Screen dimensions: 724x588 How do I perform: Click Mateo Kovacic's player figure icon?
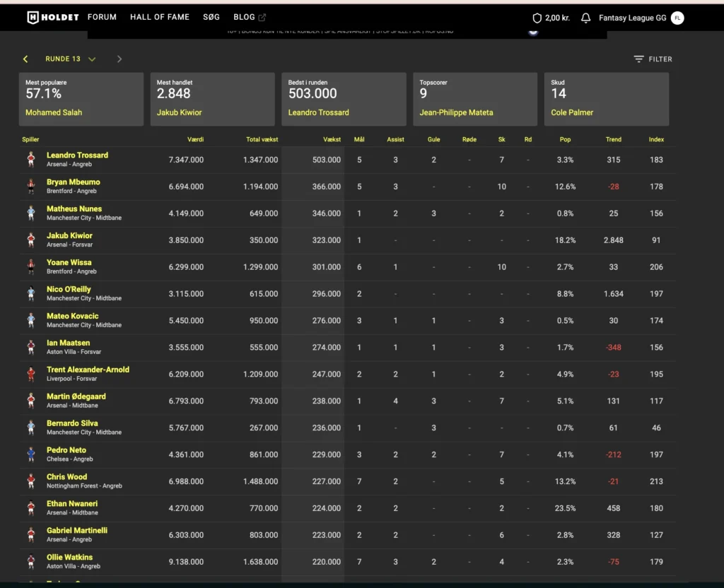(x=31, y=320)
